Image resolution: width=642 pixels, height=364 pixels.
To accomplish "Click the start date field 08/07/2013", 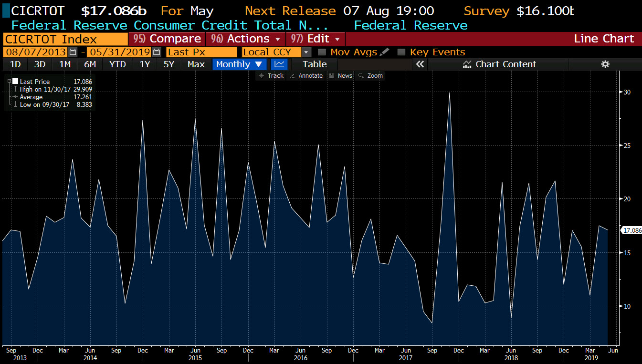I will [x=36, y=52].
